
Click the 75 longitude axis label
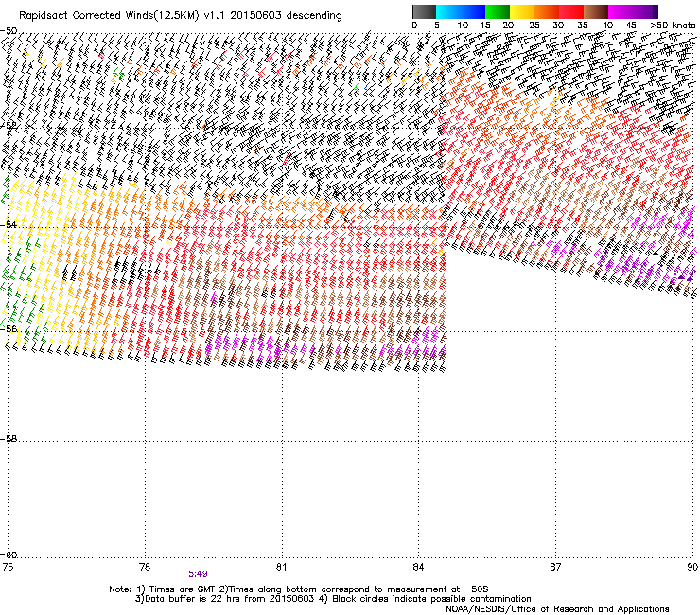coord(8,567)
